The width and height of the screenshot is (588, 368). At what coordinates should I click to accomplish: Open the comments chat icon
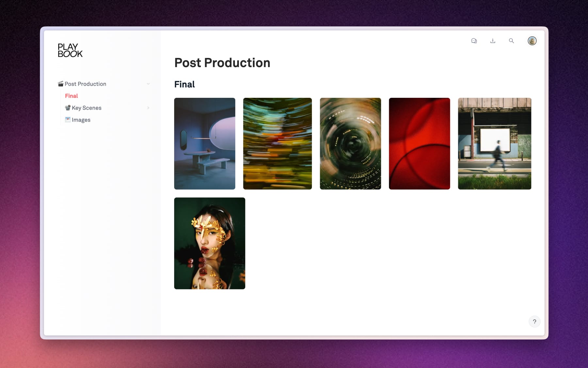474,41
